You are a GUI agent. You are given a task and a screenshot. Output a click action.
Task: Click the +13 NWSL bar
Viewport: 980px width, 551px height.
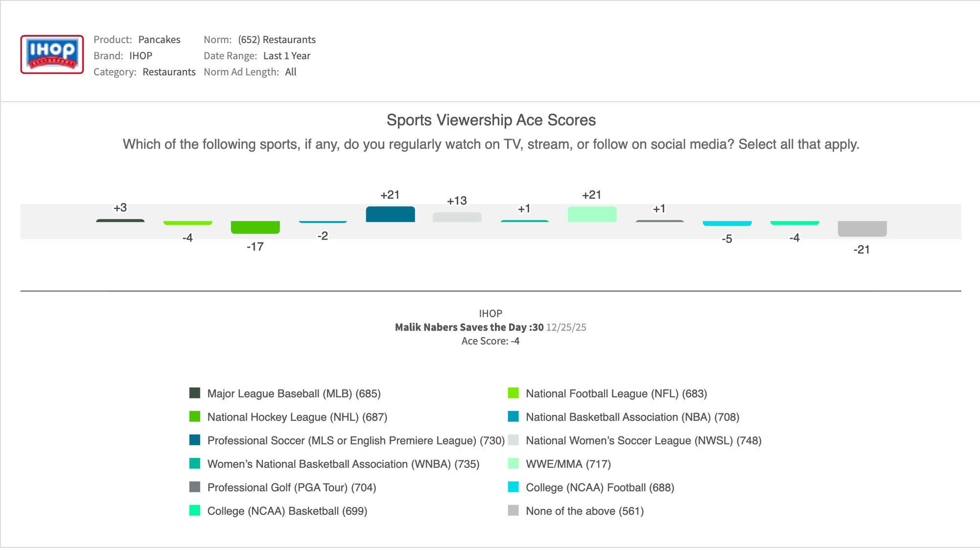tap(457, 217)
